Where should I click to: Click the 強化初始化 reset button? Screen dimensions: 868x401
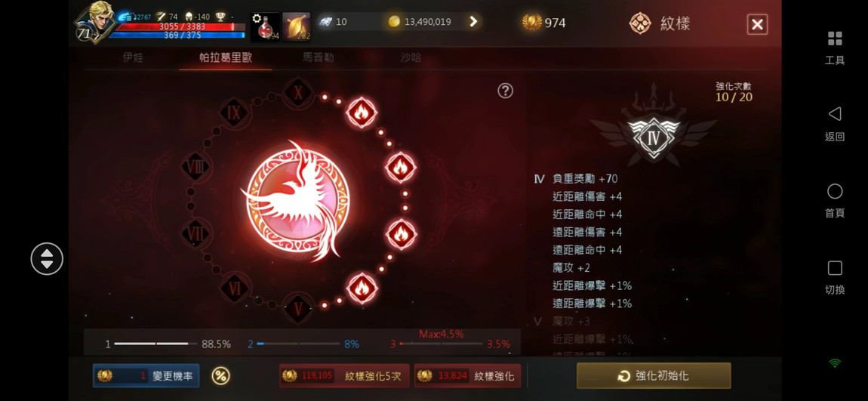point(654,376)
